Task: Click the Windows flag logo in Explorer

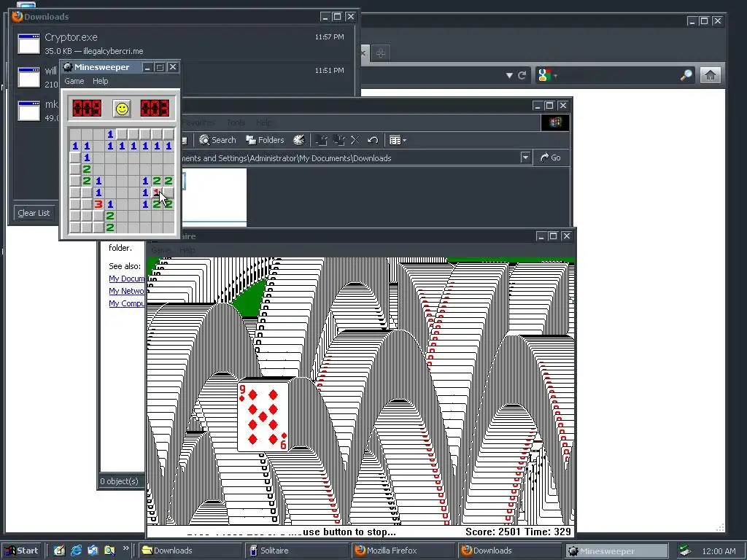Action: coord(555,122)
